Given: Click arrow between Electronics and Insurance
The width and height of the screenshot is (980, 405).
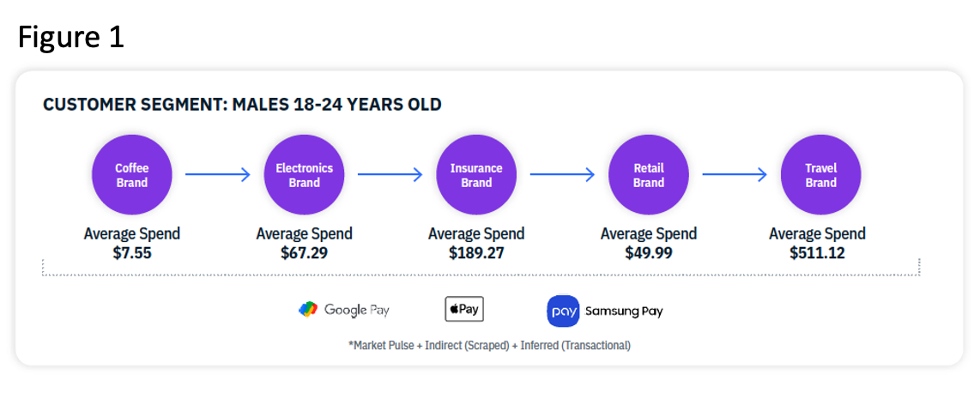Looking at the screenshot, I should 390,175.
